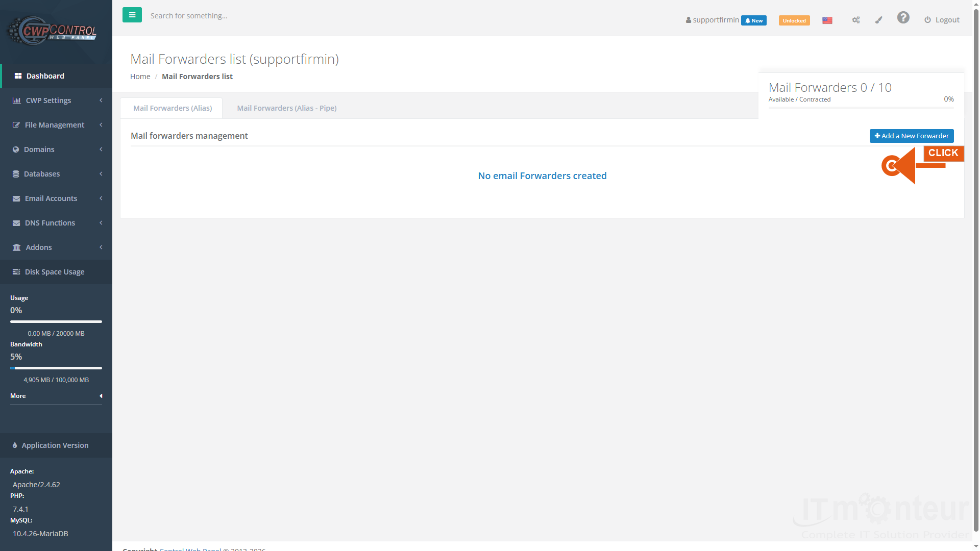Click 'No email Forwarders created' message
Image resolution: width=980 pixels, height=551 pixels.
coord(542,176)
